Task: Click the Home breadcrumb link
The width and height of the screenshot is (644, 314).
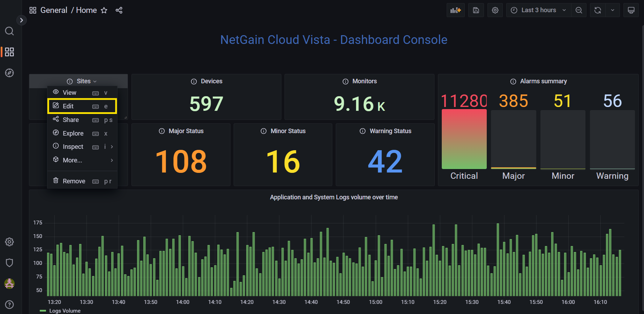Action: coord(86,10)
